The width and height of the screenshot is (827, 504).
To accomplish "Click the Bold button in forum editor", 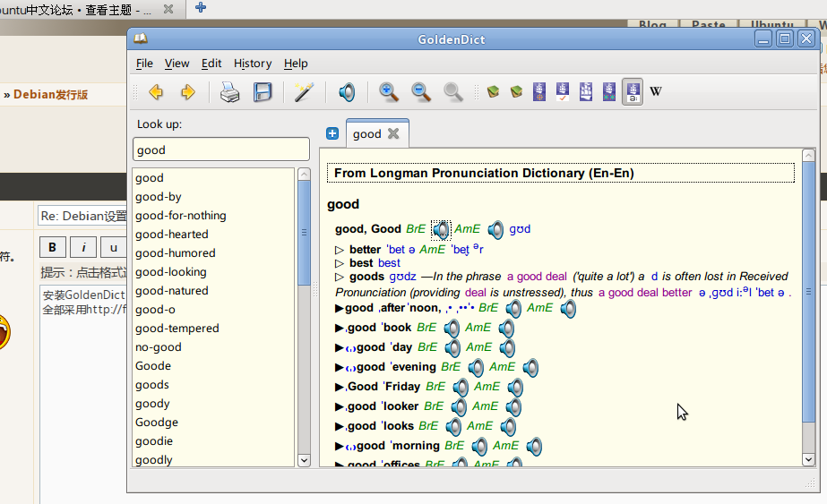I will (52, 247).
